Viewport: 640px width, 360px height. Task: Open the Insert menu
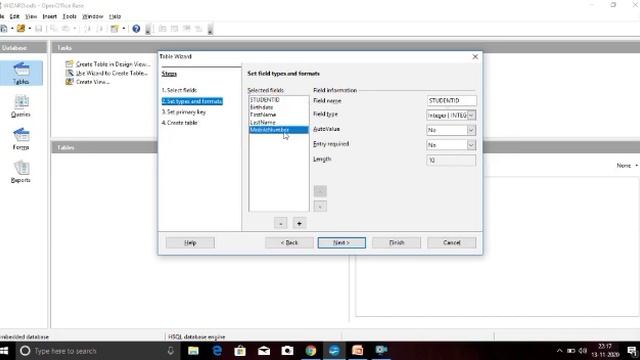point(49,16)
